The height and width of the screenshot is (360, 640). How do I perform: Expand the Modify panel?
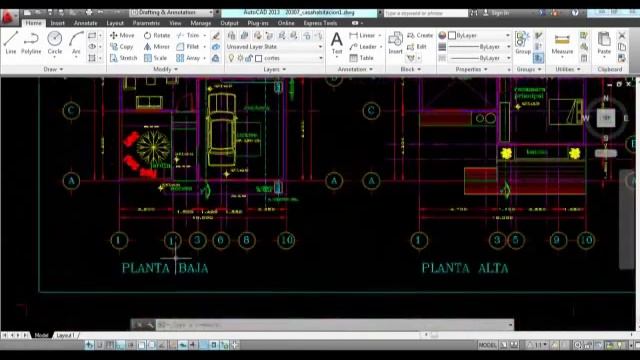point(165,69)
